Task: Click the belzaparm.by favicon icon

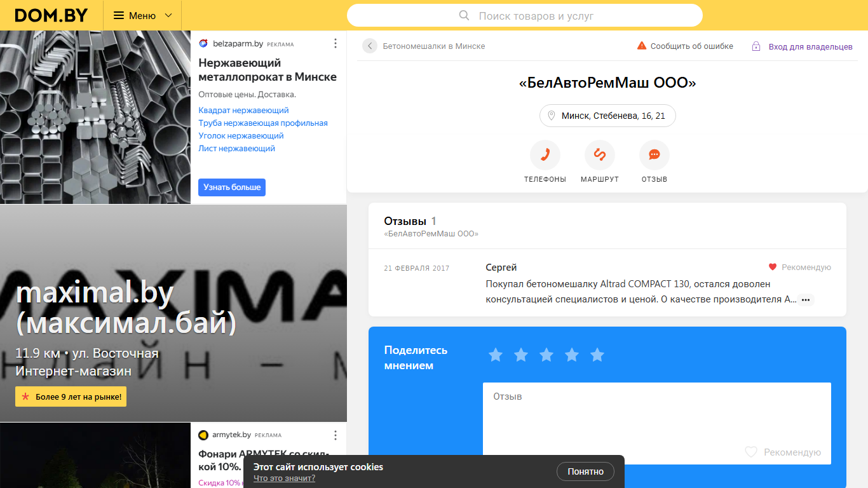Action: (x=203, y=44)
